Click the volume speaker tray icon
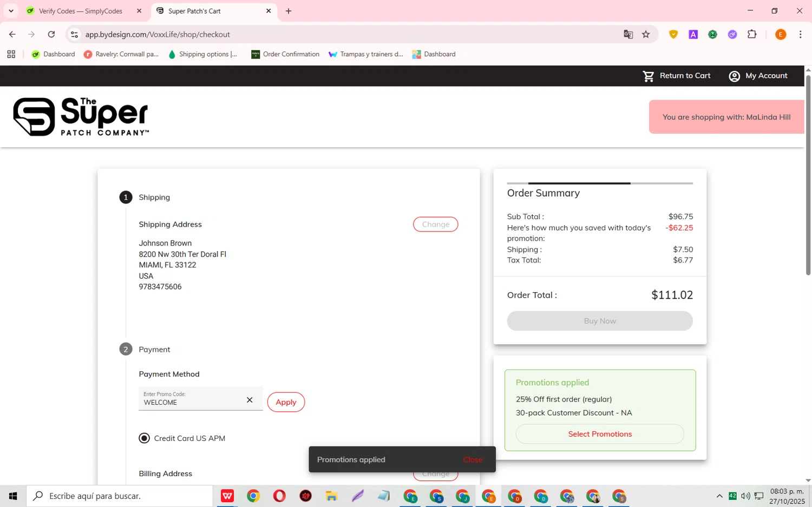Screen dimensions: 812x507 pos(745,496)
